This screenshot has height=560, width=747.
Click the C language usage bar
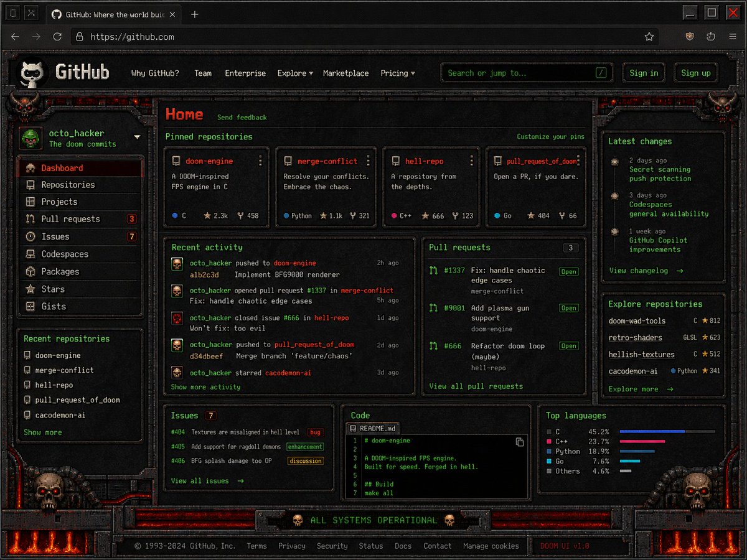click(x=667, y=431)
